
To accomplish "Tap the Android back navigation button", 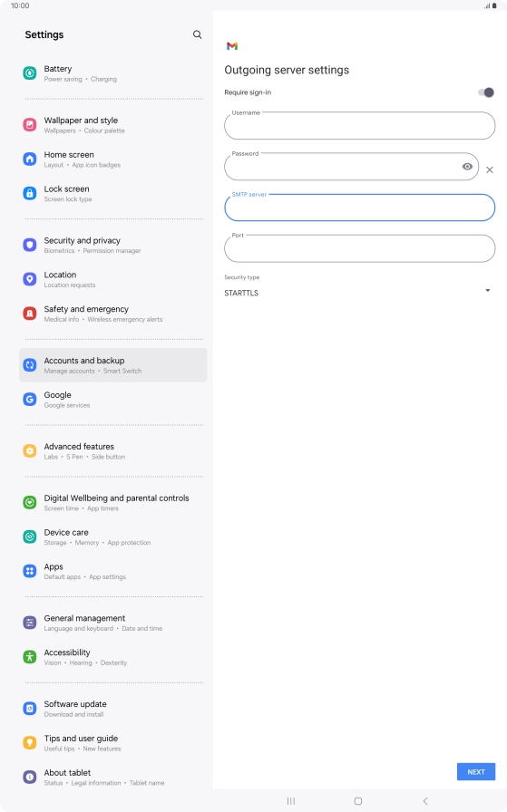I will point(425,801).
